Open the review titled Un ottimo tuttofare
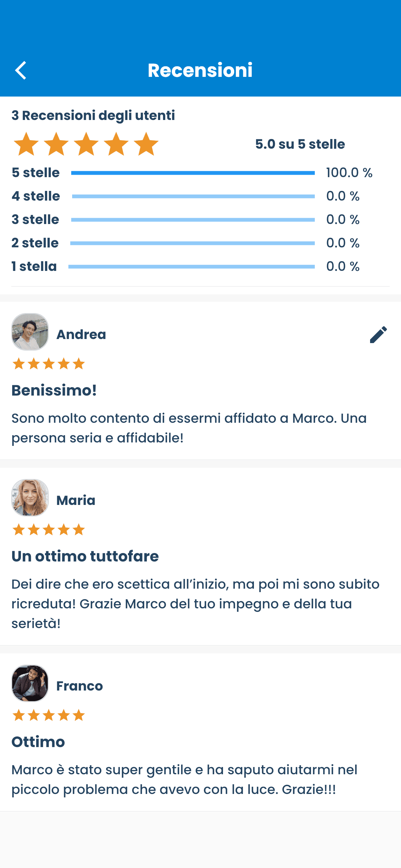 (x=85, y=556)
